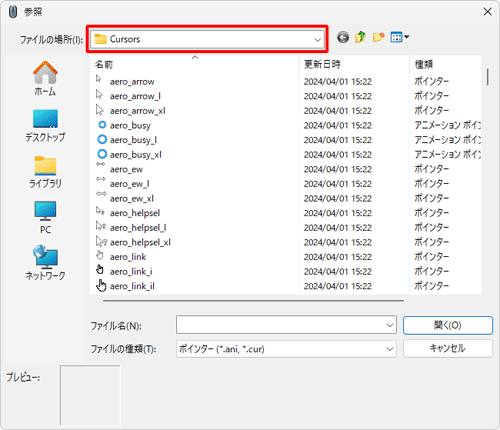This screenshot has width=500, height=430.
Task: Sort by 種類 column header
Action: click(x=424, y=64)
